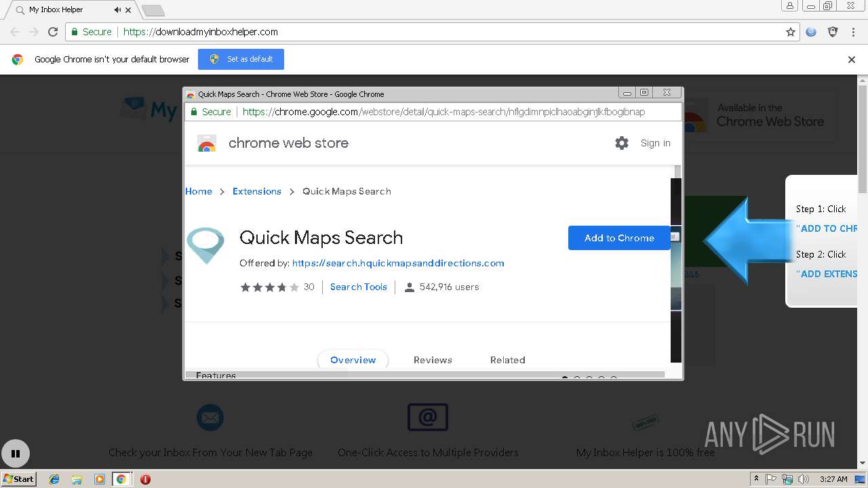Close the My Inbox Helper tab
Screen dimensions: 868x488
pos(128,10)
